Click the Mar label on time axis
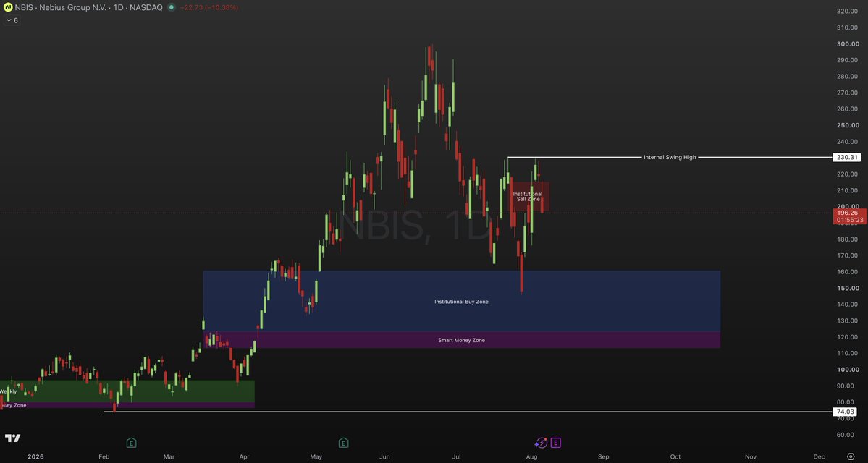 169,457
